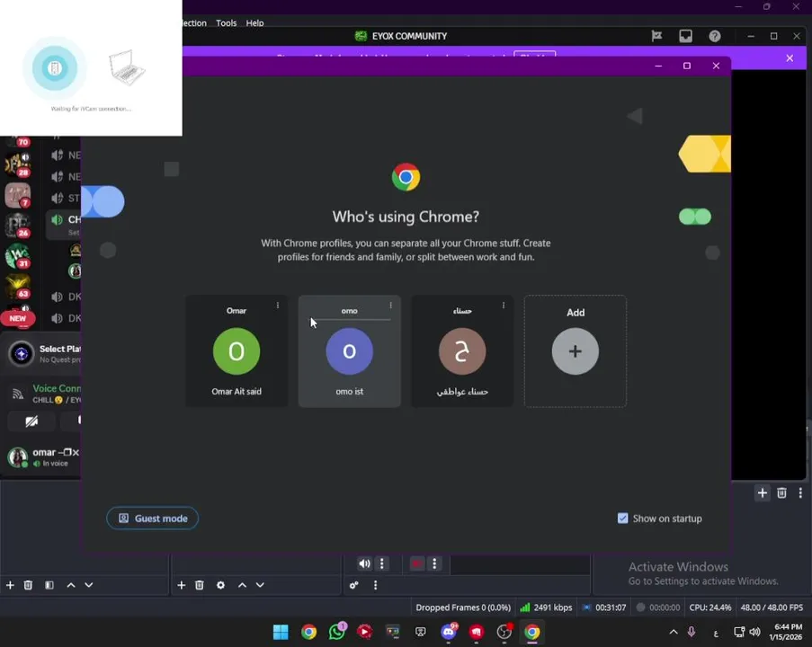Viewport: 812px width, 647px height.
Task: Click the taskbar microphone tray icon
Action: [691, 632]
